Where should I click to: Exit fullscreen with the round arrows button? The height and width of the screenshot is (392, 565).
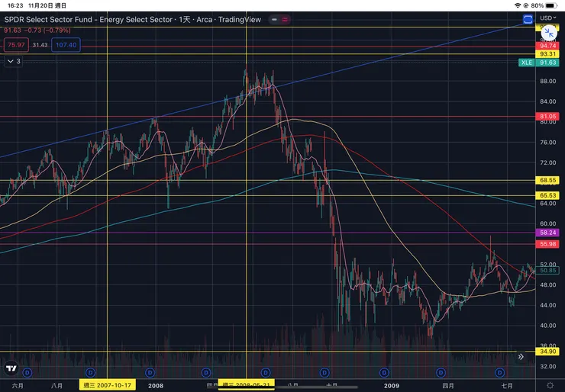(x=549, y=33)
